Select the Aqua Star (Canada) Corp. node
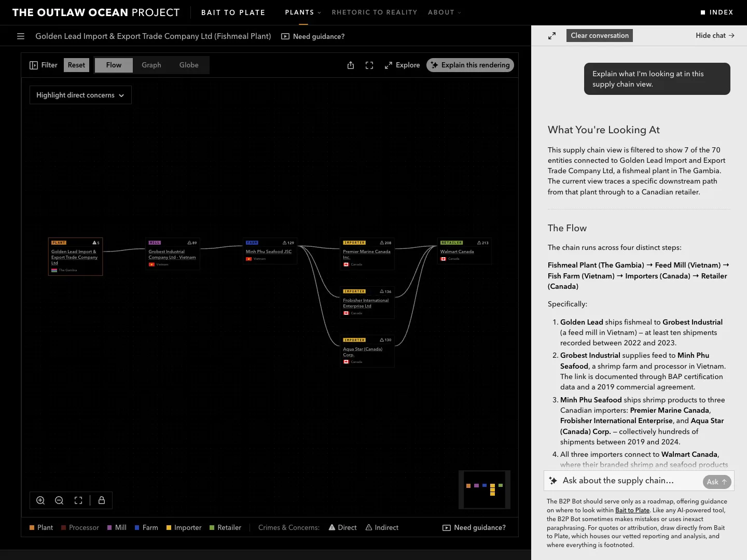The image size is (747, 560). pyautogui.click(x=367, y=351)
